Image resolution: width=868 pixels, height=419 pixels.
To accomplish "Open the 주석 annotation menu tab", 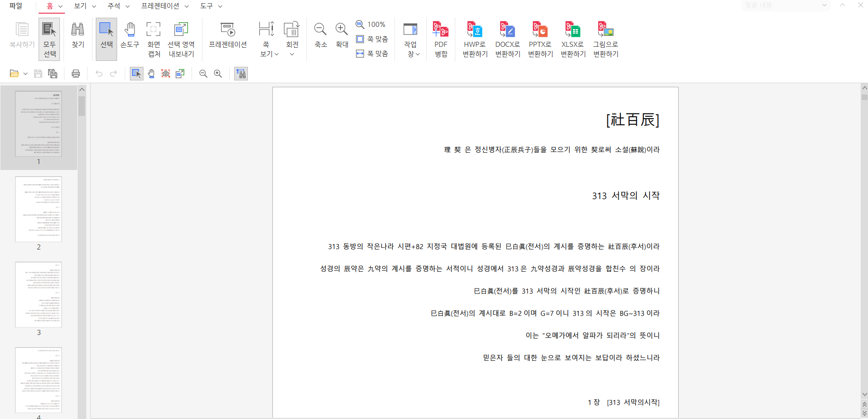I will pyautogui.click(x=118, y=6).
